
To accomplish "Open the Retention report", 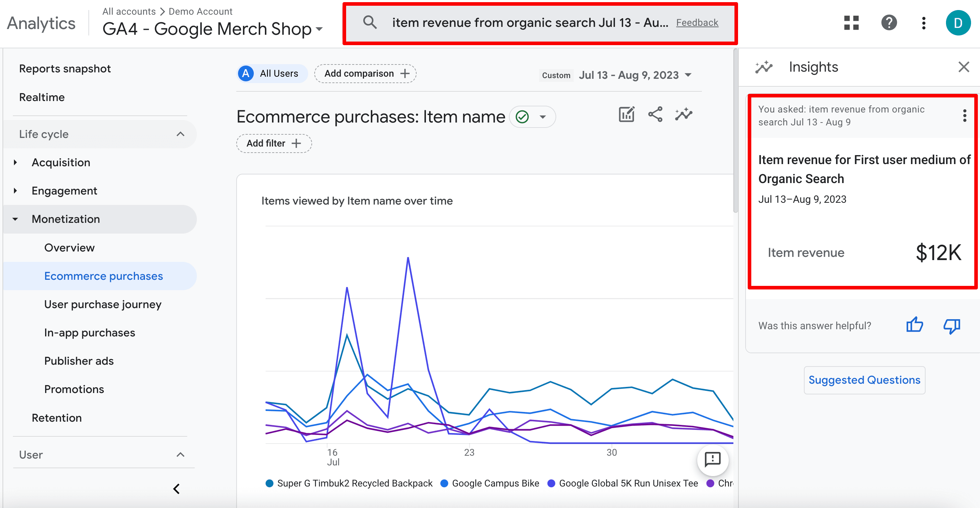I will pyautogui.click(x=57, y=418).
